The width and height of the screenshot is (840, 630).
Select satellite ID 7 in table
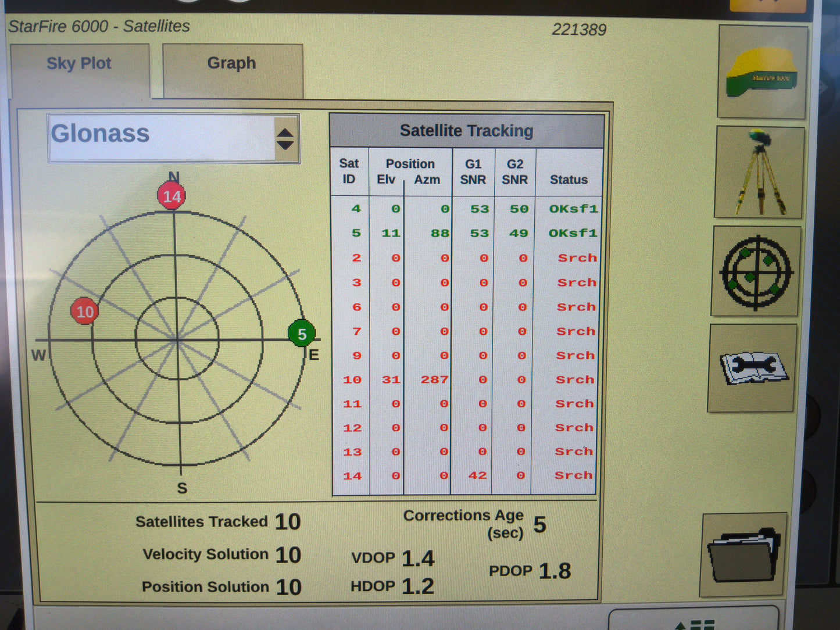[x=356, y=331]
